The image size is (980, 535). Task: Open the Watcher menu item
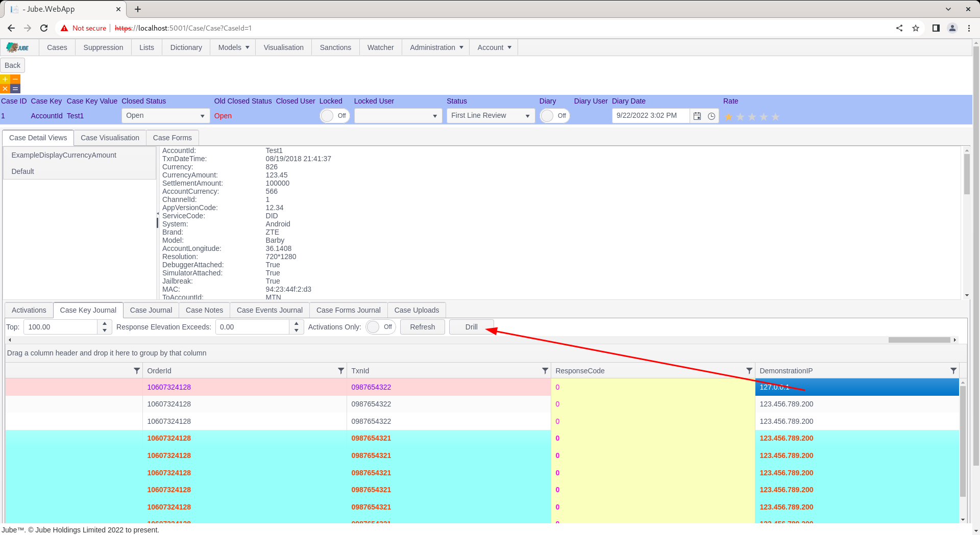pos(381,47)
